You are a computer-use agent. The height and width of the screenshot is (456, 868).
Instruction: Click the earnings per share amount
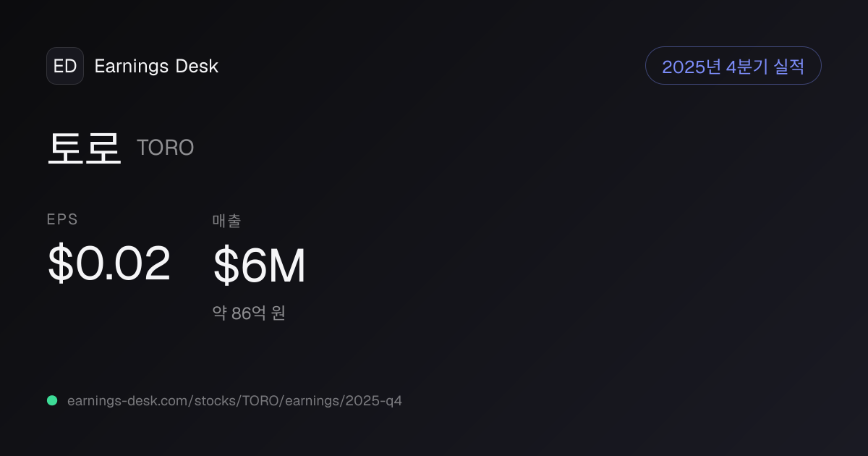pyautogui.click(x=109, y=263)
